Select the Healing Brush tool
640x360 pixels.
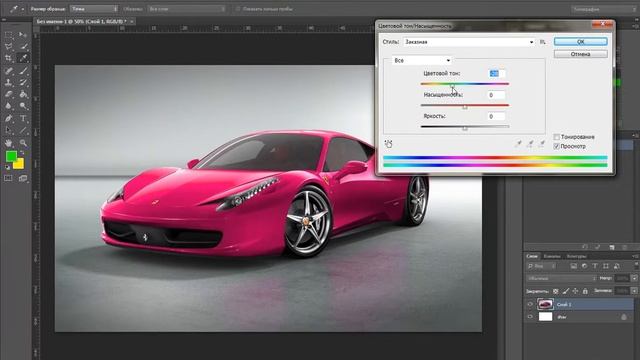coord(9,71)
